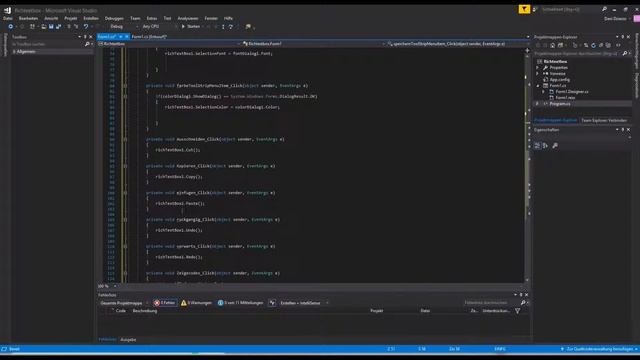Expand the Form1.Designer.cs node
Screen dimensions: 640x360
(x=543, y=92)
